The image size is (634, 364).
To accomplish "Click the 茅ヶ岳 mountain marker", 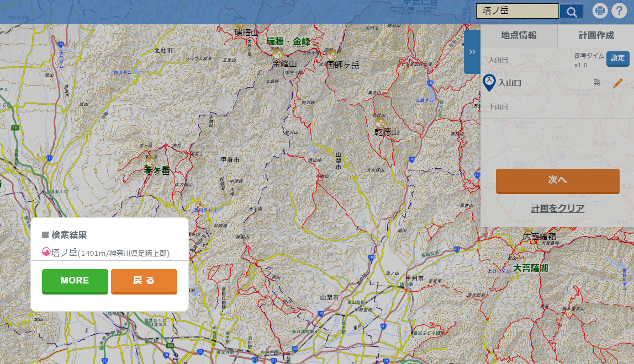I will tap(150, 161).
